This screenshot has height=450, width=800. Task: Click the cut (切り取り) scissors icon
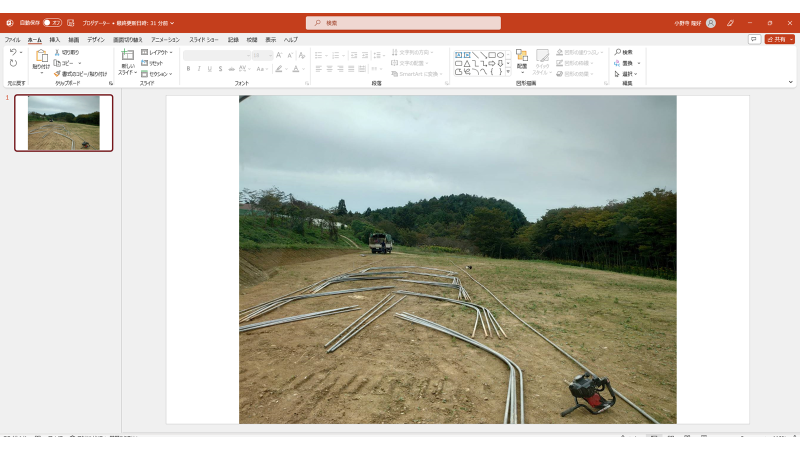[x=57, y=52]
